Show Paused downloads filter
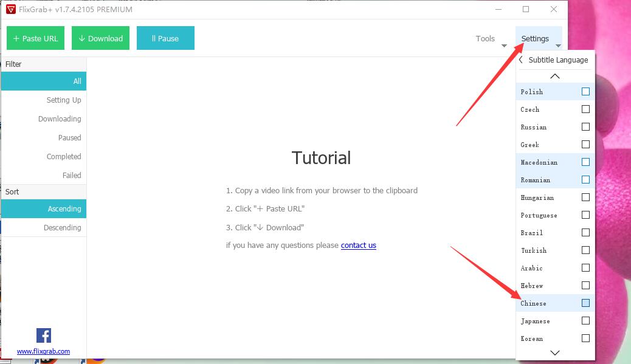 point(43,137)
